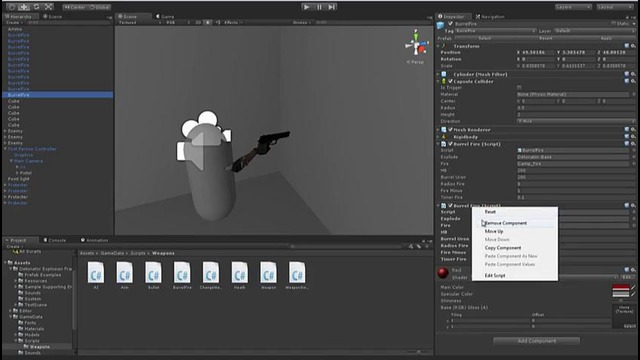Open Transform component gear settings icon
640x360 pixels.
click(x=633, y=46)
